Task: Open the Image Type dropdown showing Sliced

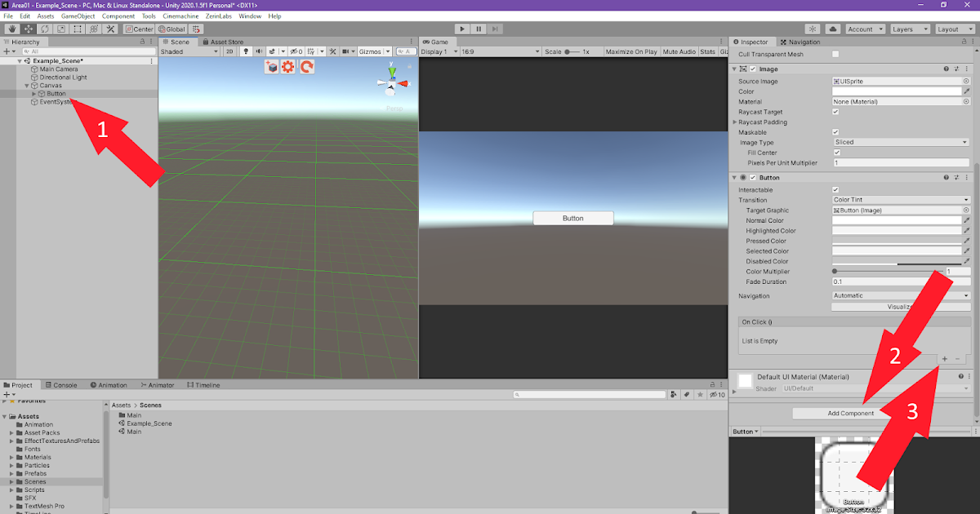Action: (900, 142)
